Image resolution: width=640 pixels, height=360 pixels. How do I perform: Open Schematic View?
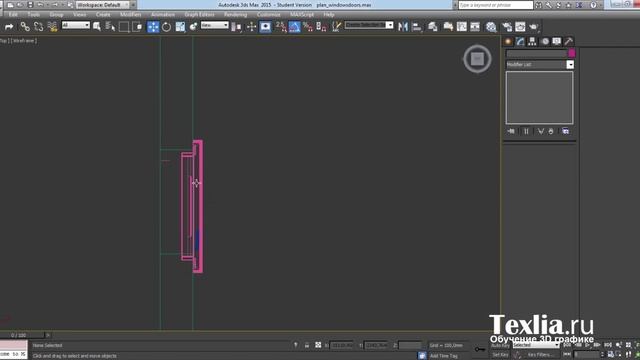[475, 27]
